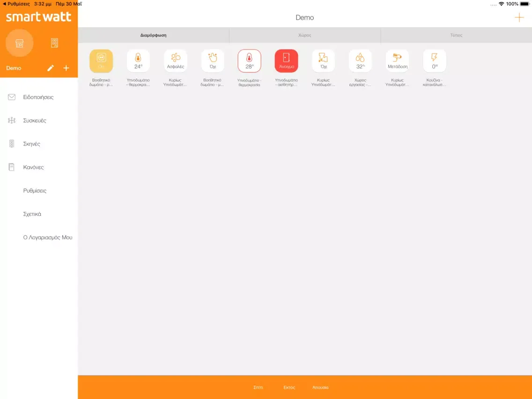Click the Υπνοδωμάτιο - αισθητήρ… device label
532x399 pixels.
click(286, 82)
